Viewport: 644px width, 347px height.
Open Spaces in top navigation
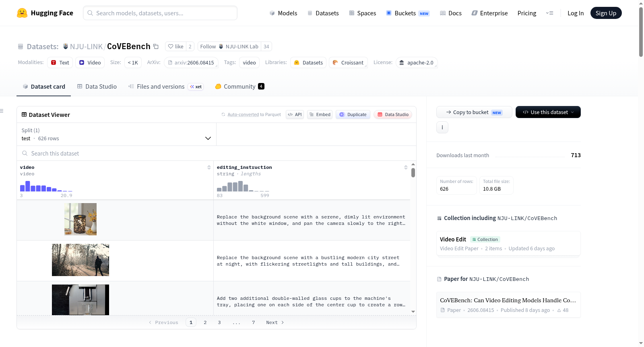point(362,13)
